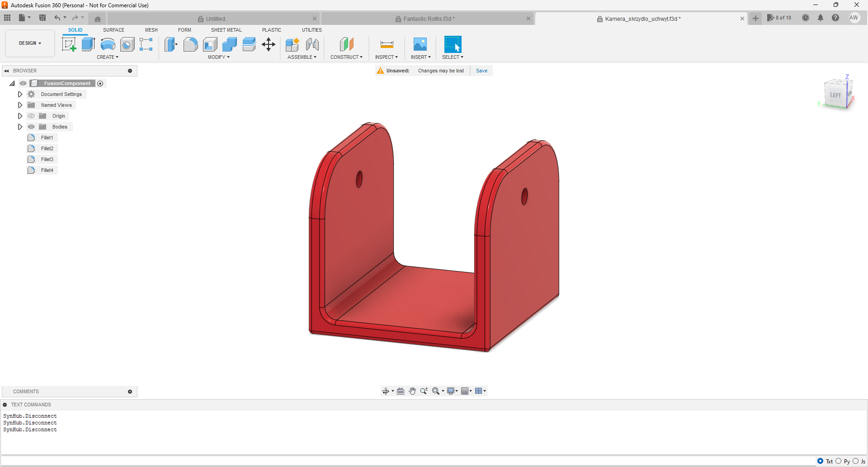Open the INSPECT dropdown menu
868x467 pixels.
(387, 57)
